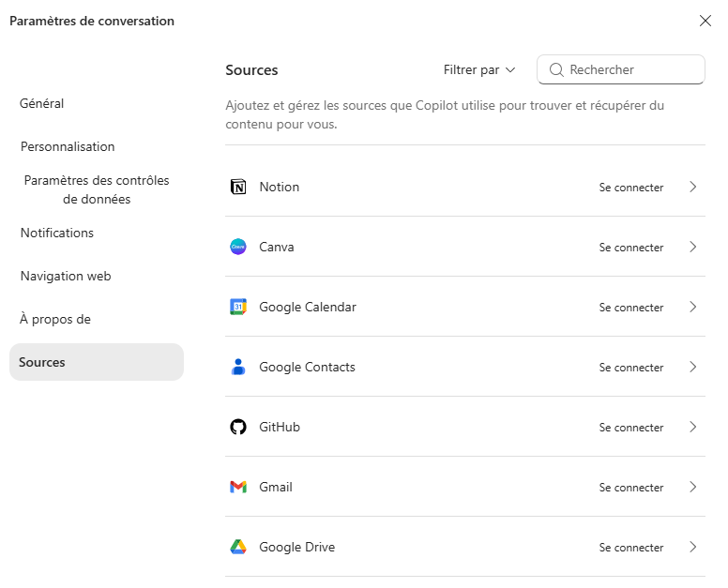Select the Sources tab in sidebar
This screenshot has width=728, height=588.
tap(97, 362)
